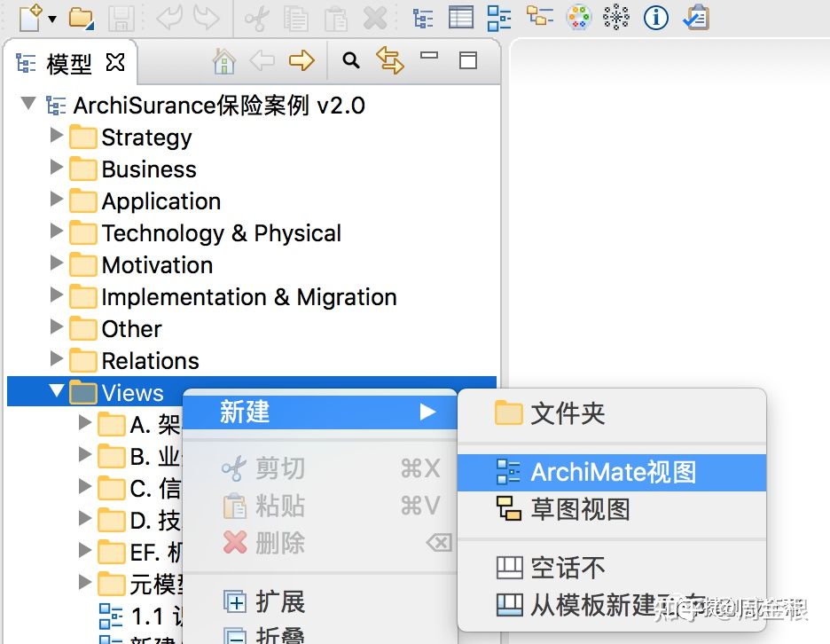Expand the EF. subfolder
Screen dimensions: 830x644
click(x=85, y=550)
